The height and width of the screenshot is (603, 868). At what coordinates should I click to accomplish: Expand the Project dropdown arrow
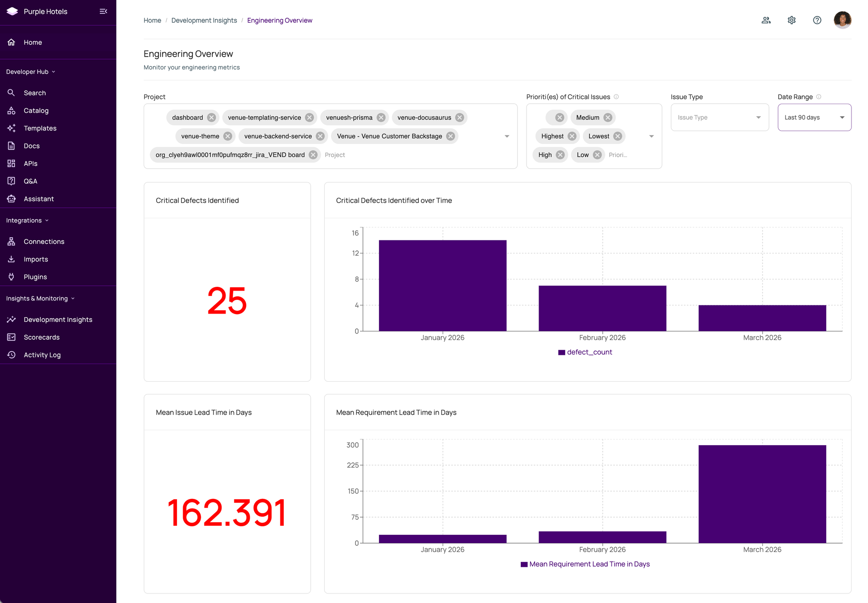[507, 136]
